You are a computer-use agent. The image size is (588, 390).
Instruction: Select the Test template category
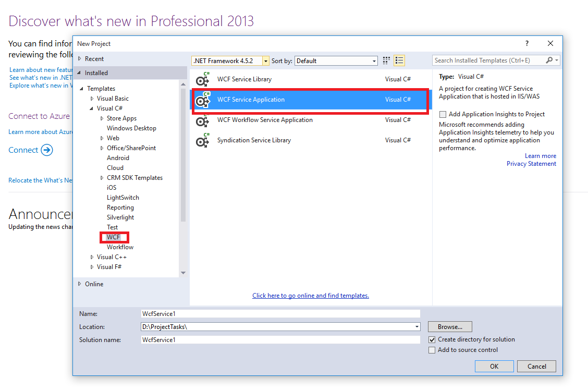pyautogui.click(x=112, y=227)
